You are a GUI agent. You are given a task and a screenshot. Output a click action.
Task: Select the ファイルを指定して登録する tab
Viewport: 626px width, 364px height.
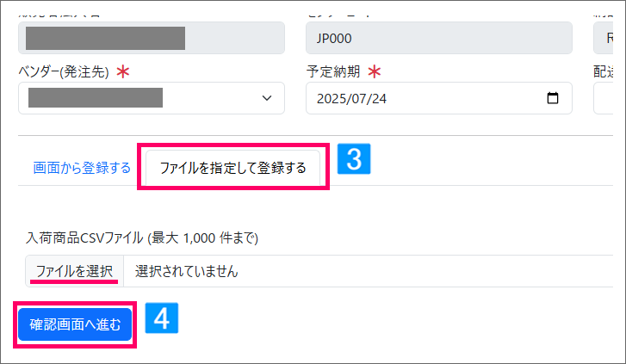click(232, 168)
